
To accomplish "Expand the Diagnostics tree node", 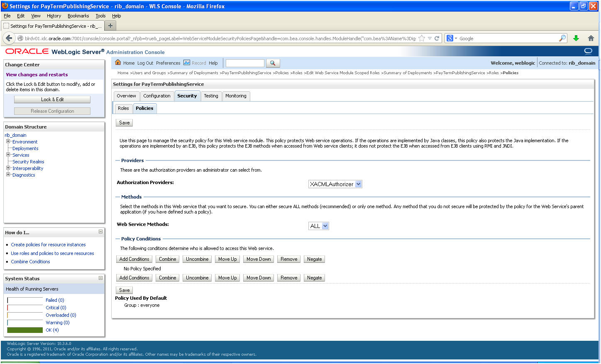I will point(8,175).
